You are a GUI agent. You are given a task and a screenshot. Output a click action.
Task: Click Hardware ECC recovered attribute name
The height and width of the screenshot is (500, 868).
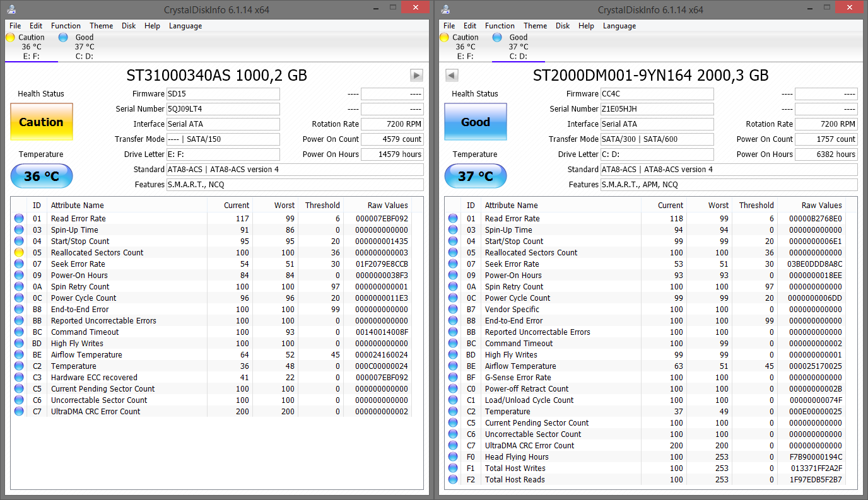click(x=94, y=377)
